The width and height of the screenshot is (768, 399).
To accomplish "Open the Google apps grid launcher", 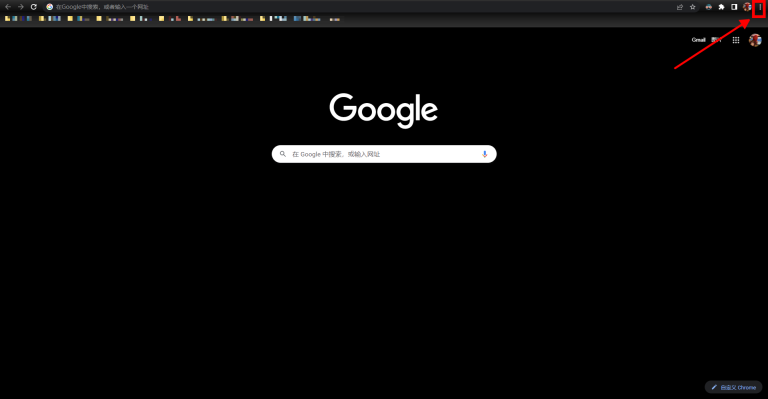I will point(736,40).
